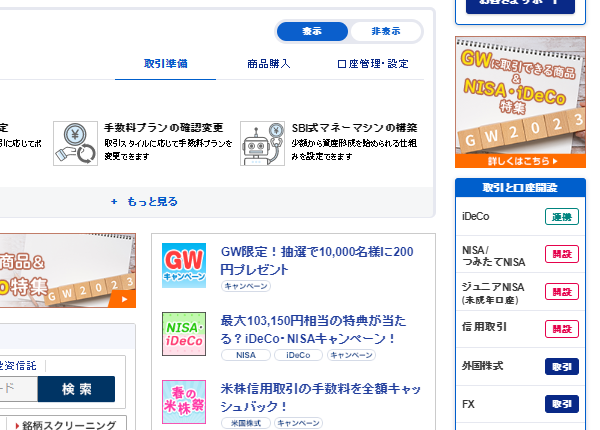Select the 投資信託 search tab
Image resolution: width=600 pixels, height=430 pixels.
click(x=18, y=366)
